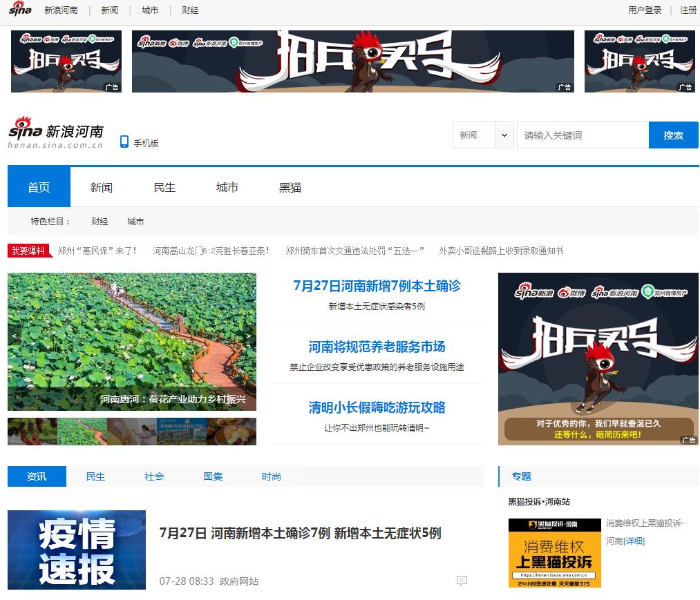Screen dimensions: 700x600
Task: Open subline 禁止企业改变享受优惠政策的养老服务设施用途
Action: click(377, 367)
